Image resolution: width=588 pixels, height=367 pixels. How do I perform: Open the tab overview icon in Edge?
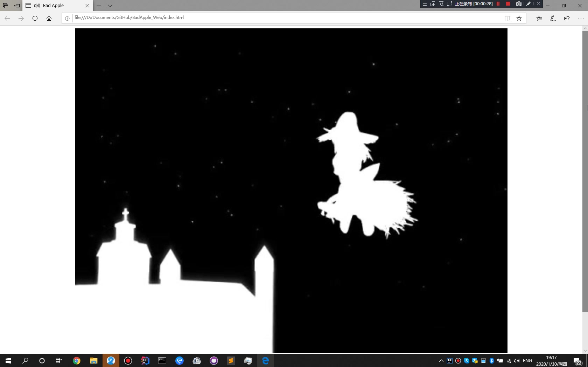pyautogui.click(x=6, y=6)
